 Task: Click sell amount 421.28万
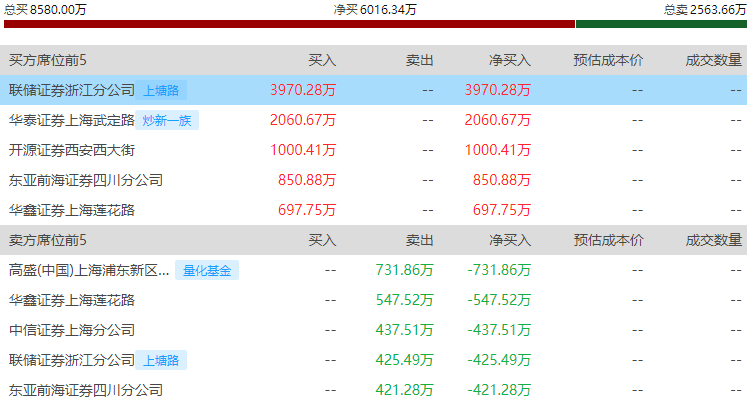click(404, 390)
